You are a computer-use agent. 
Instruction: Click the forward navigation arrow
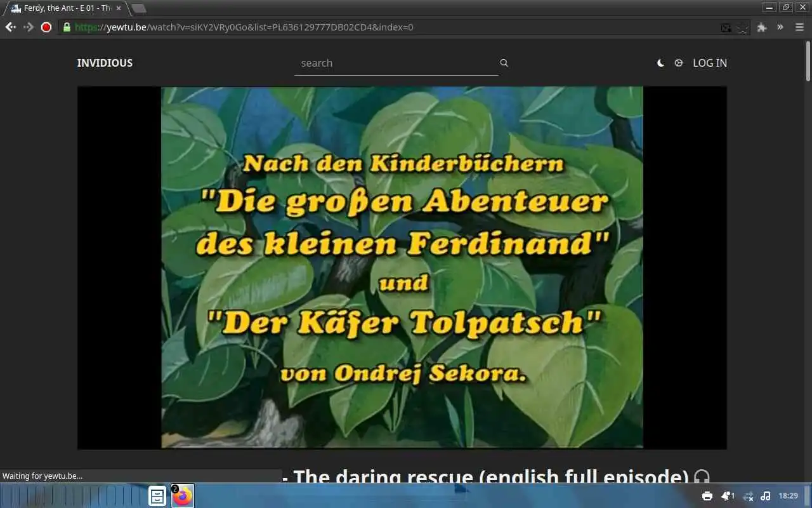click(x=29, y=27)
